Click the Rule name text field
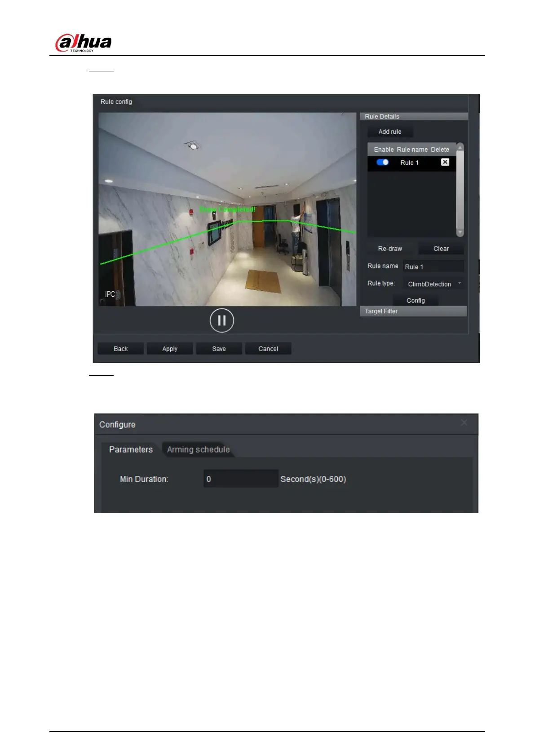Screen dimensions: 535x756 point(433,267)
